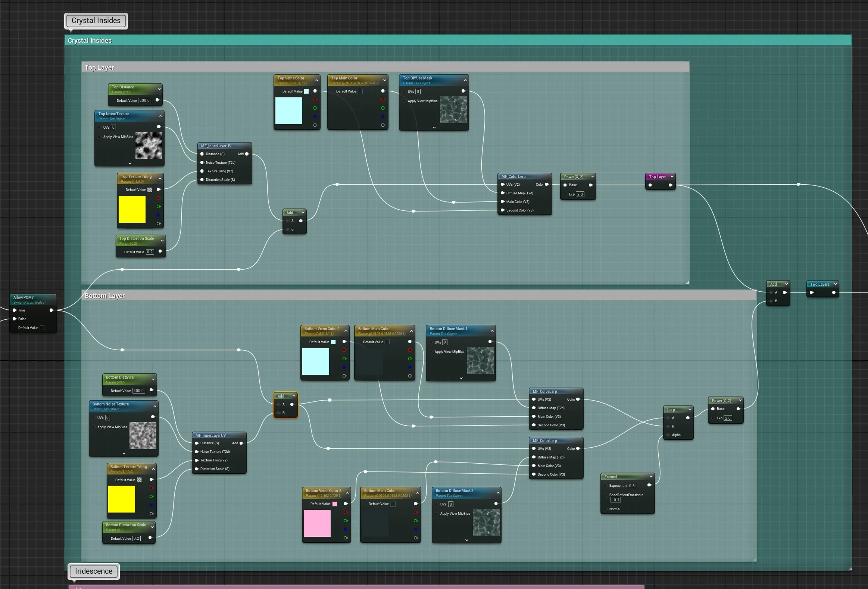Click the Top Distance output pin
Viewport: 868px width, 589px height.
[157, 100]
